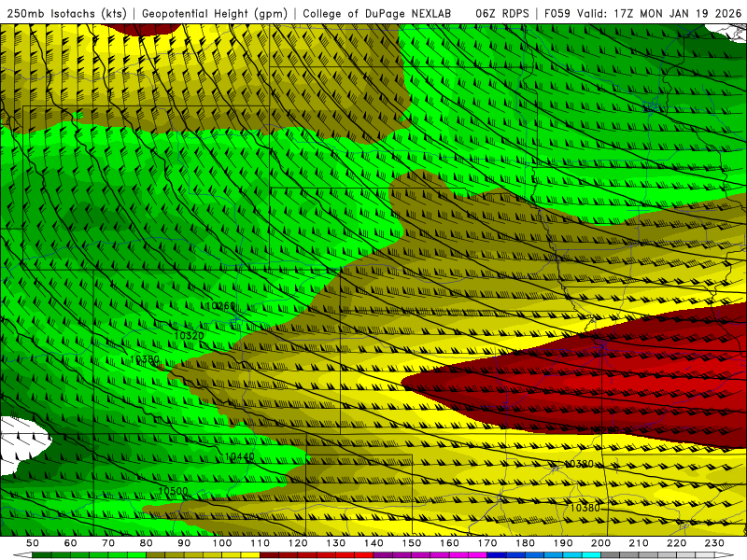
Task: Click the '80' value on the color scale
Action: 147,543
